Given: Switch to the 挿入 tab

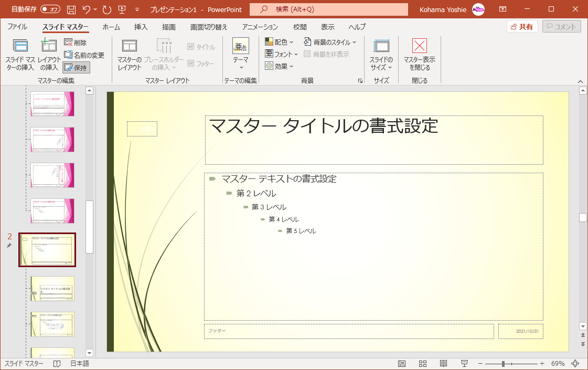Looking at the screenshot, I should click(x=141, y=27).
